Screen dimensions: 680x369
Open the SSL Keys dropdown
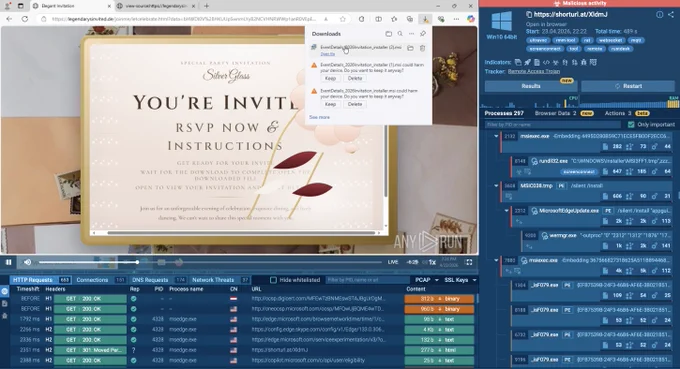[x=460, y=280]
